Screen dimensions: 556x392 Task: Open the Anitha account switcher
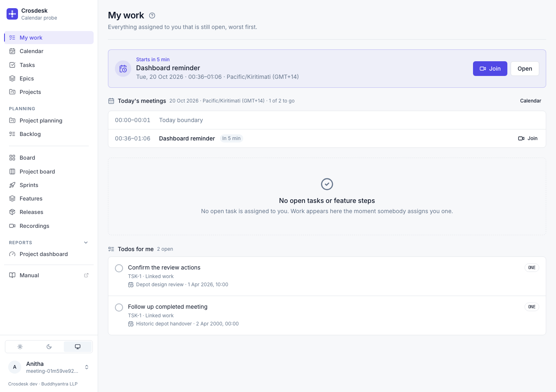tap(49, 367)
